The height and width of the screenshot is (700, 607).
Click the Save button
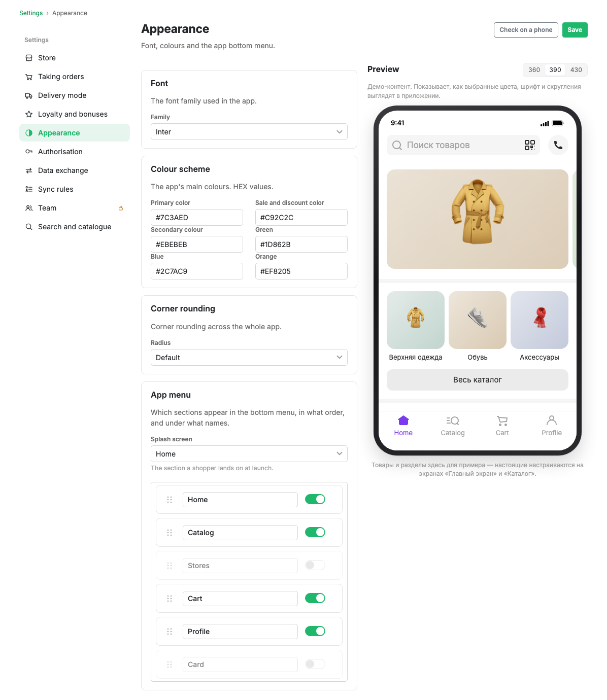pyautogui.click(x=575, y=30)
